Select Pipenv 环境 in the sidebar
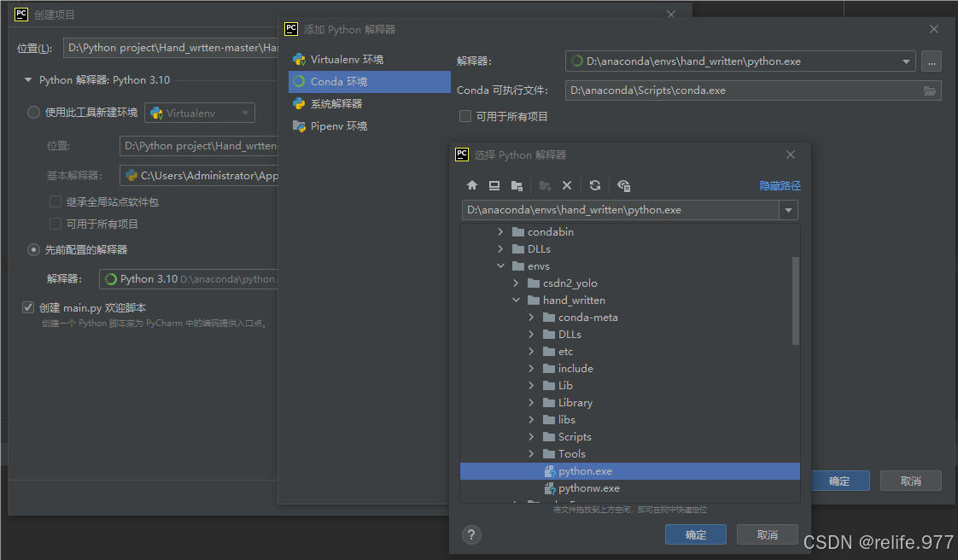The height and width of the screenshot is (560, 958). pos(369,126)
